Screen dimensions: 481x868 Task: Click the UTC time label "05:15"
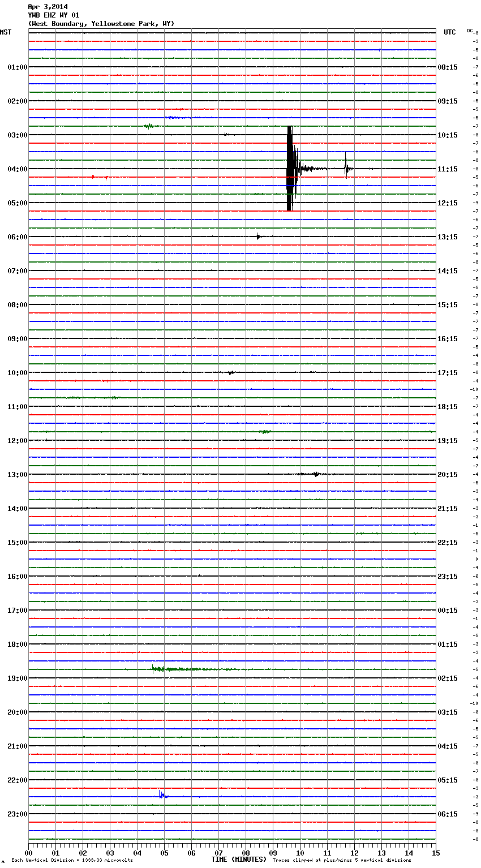pos(448,780)
